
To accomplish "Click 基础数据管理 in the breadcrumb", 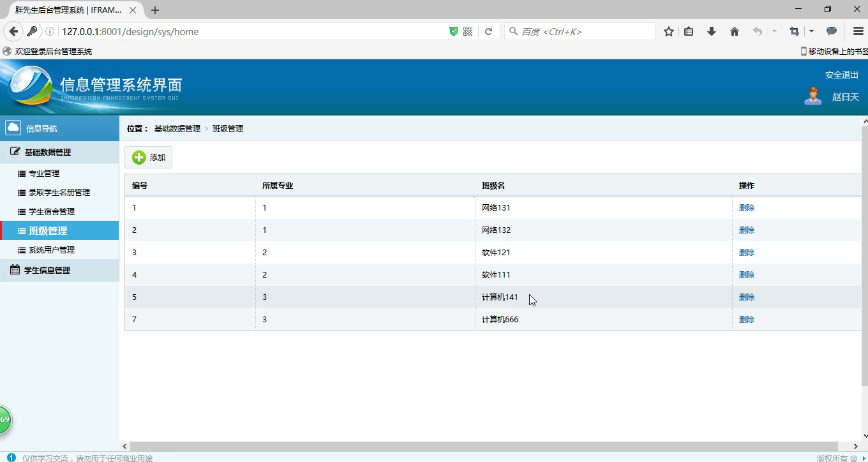I will tap(177, 128).
